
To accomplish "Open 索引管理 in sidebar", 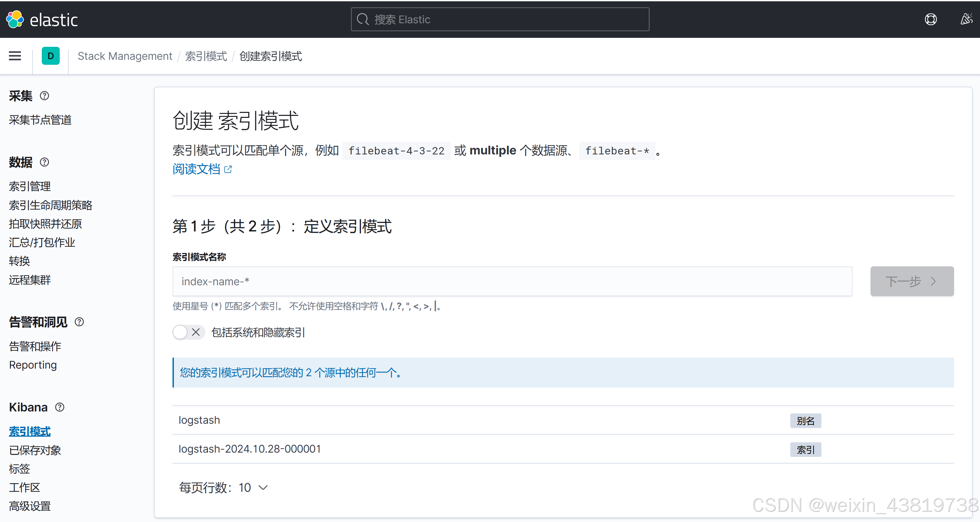I will point(30,186).
